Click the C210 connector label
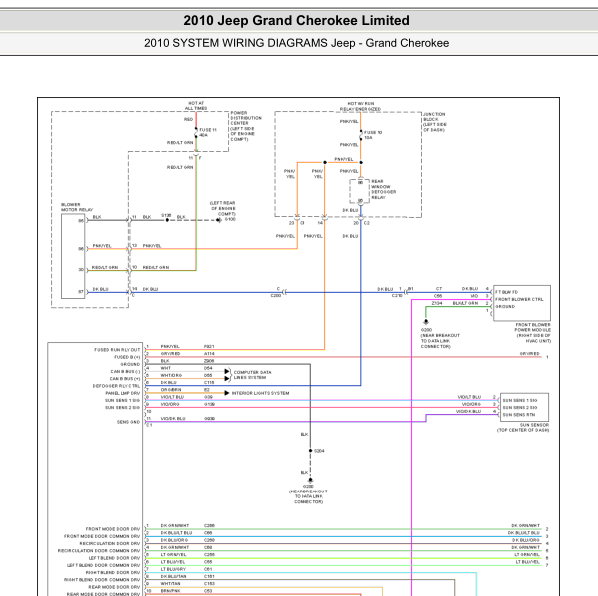This screenshot has width=598, height=596. tap(397, 296)
